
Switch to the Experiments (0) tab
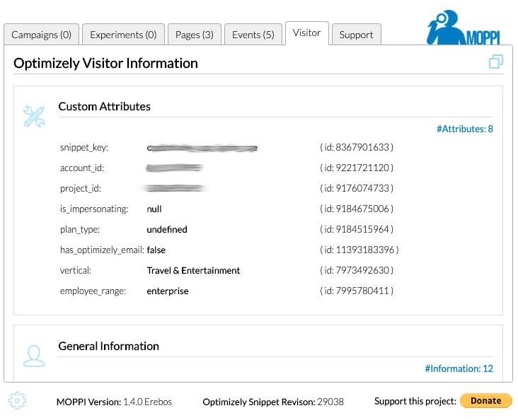(x=123, y=35)
